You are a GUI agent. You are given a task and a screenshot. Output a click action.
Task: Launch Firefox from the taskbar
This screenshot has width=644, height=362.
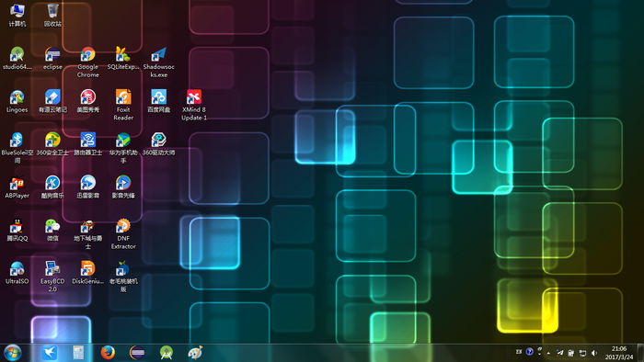[108, 353]
